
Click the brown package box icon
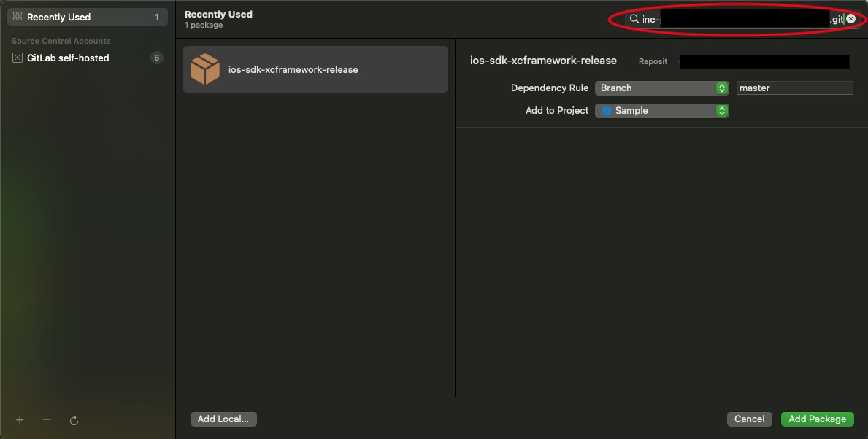(205, 70)
